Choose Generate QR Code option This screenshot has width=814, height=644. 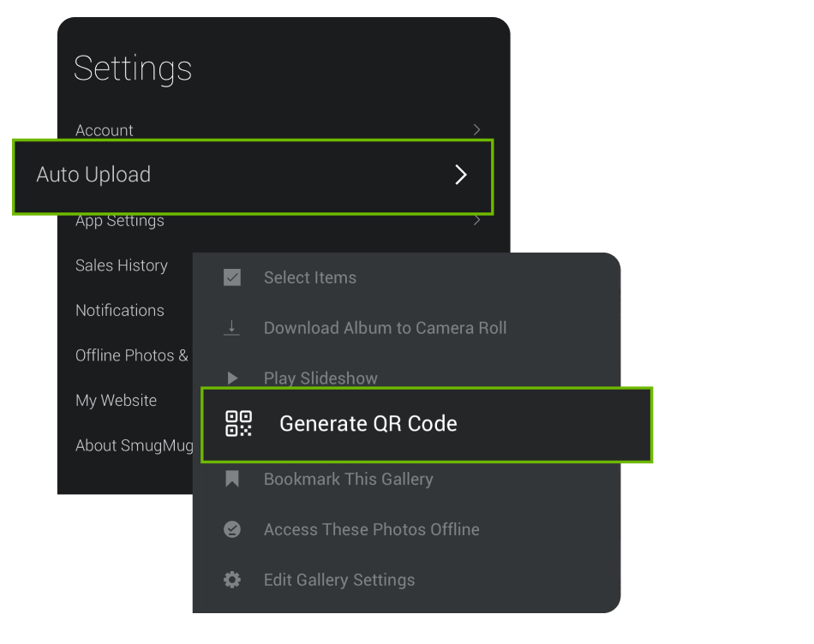click(427, 425)
